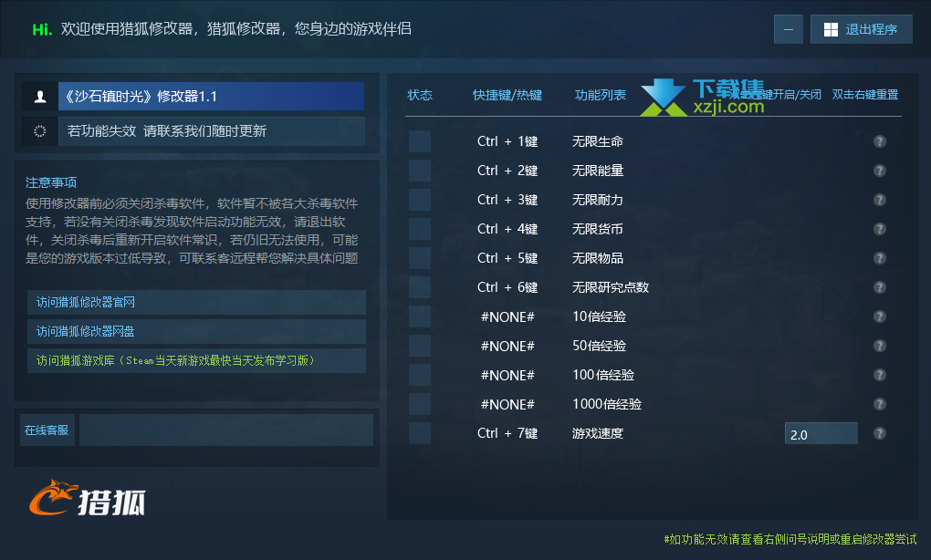
Task: Click the 无限物品 function label
Action: click(x=597, y=257)
